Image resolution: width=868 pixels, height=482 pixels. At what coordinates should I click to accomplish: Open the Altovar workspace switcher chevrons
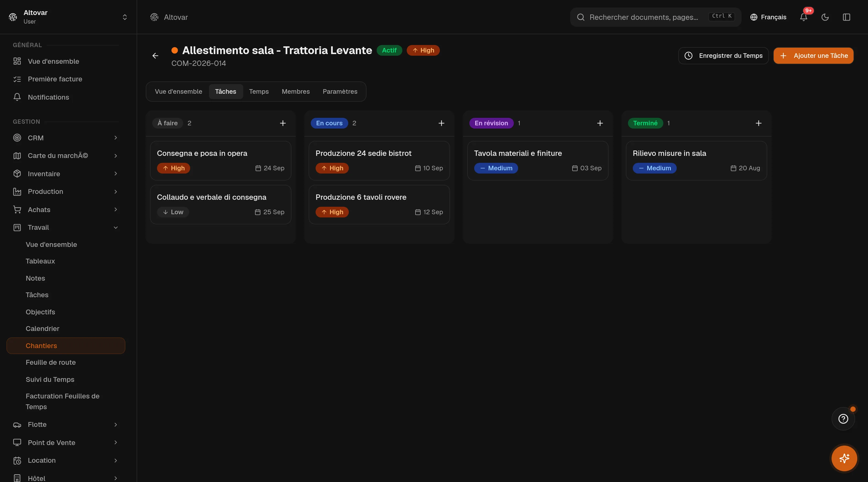click(125, 17)
